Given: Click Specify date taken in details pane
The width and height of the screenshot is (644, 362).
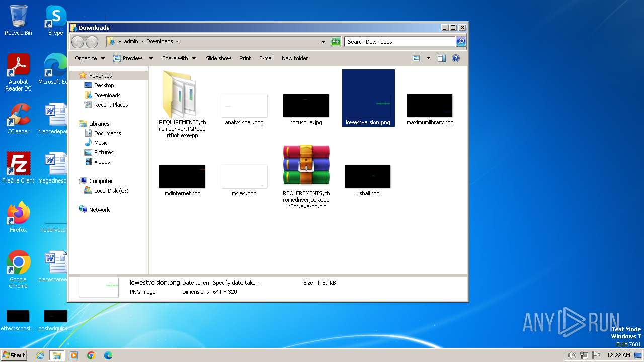Looking at the screenshot, I should [235, 283].
